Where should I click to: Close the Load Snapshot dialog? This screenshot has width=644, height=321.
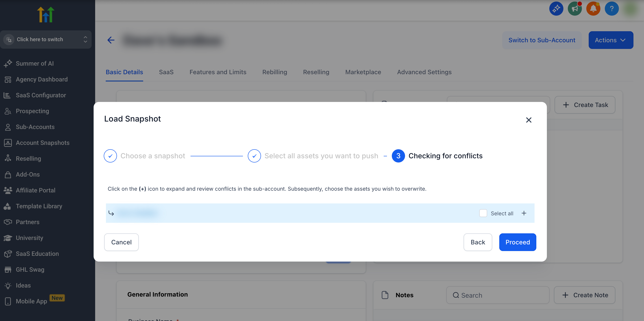click(529, 120)
